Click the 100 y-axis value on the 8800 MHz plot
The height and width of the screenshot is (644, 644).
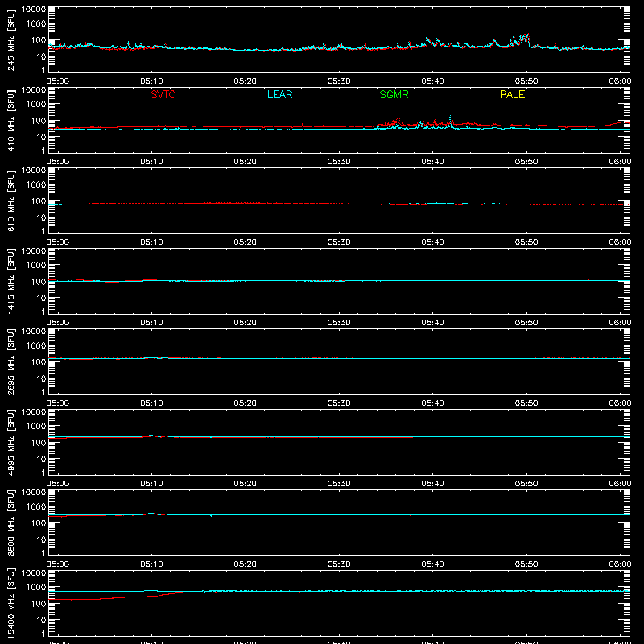point(39,523)
